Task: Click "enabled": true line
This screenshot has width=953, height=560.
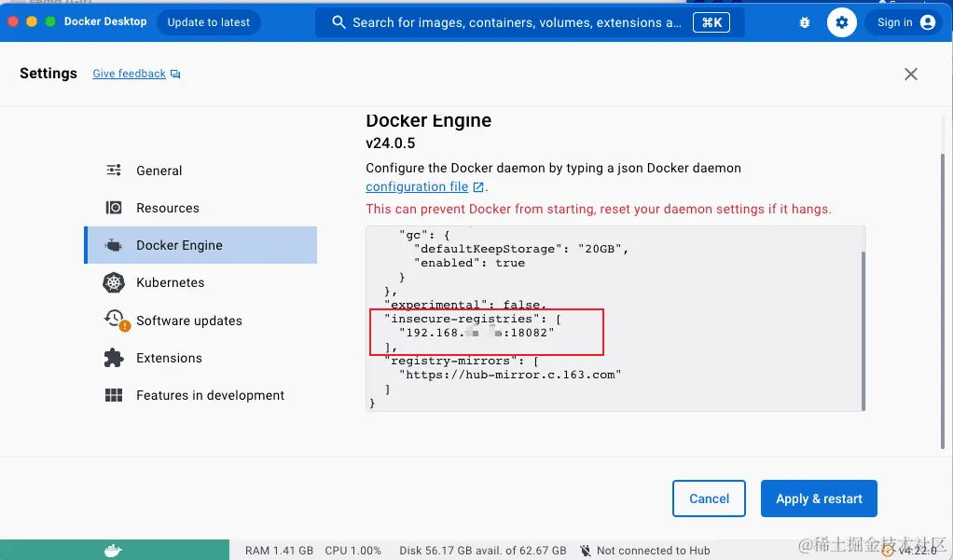Action: [x=469, y=263]
